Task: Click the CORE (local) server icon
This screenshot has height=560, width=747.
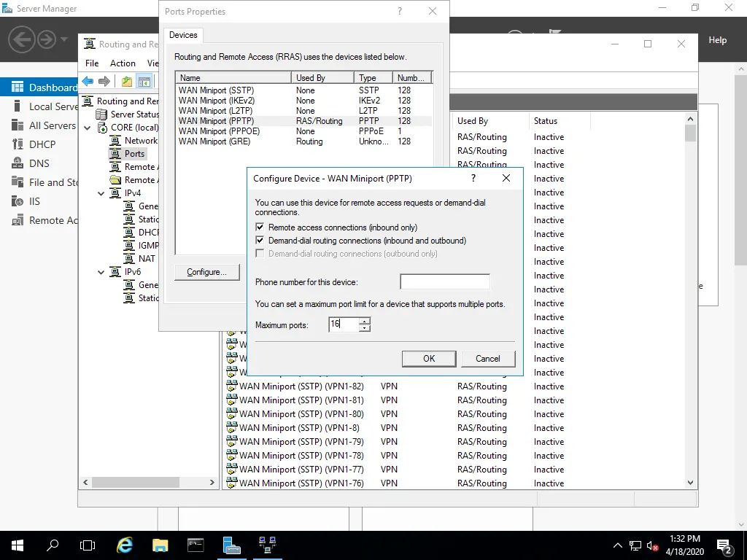Action: [x=102, y=128]
